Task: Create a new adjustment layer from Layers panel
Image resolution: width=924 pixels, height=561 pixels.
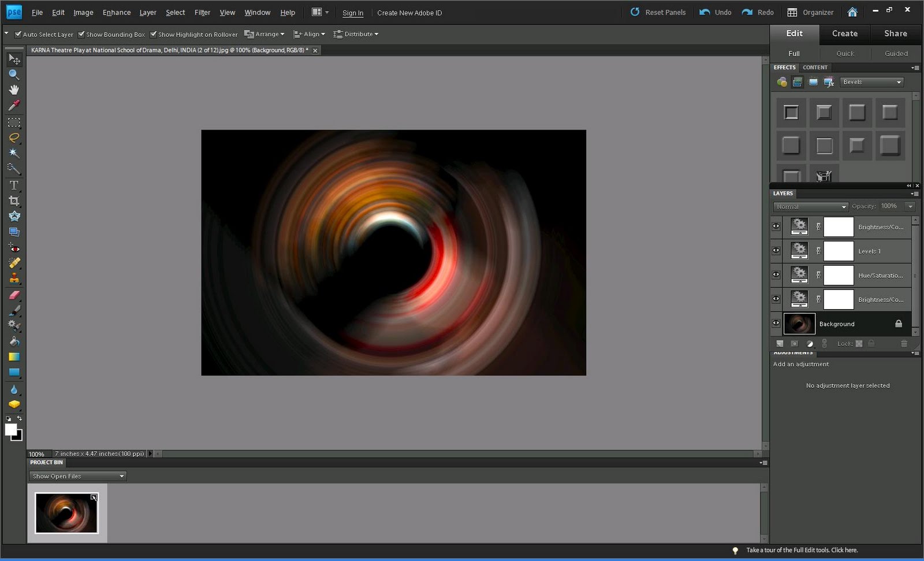Action: click(x=810, y=343)
